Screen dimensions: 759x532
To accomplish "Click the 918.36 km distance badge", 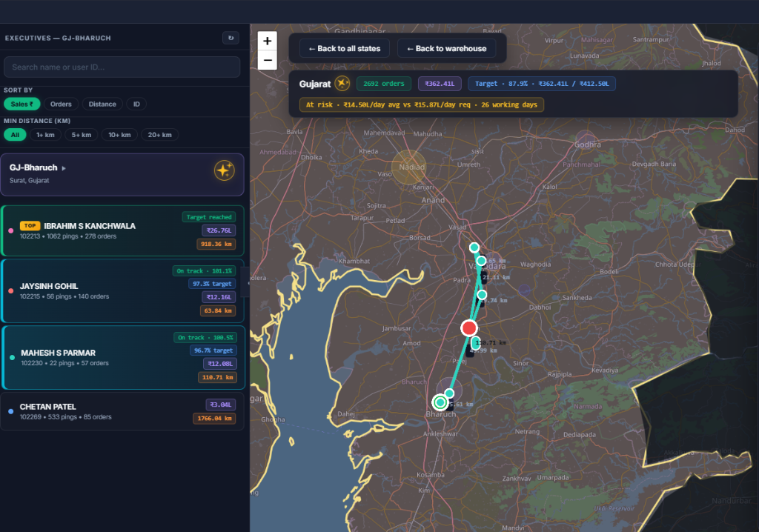I will (216, 244).
